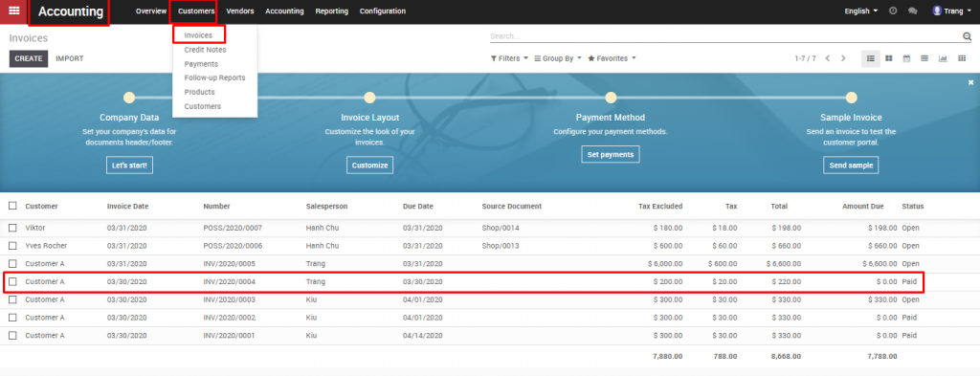
Task: Sort by Salesperson column header
Action: [x=326, y=206]
